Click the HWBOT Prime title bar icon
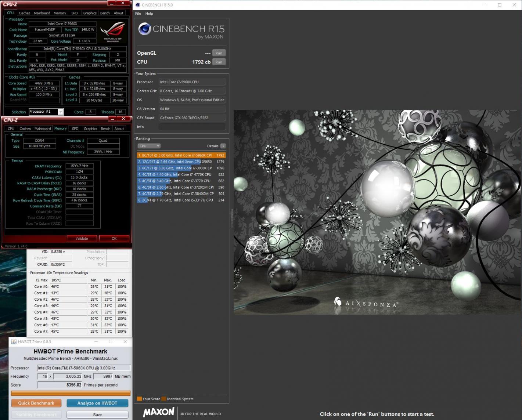The image size is (522, 420). pyautogui.click(x=14, y=341)
